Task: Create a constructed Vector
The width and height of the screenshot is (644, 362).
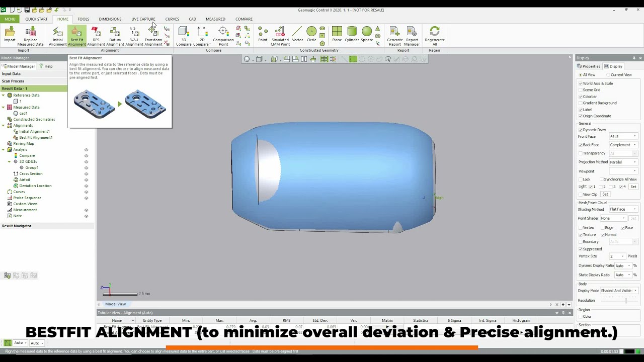Action: coord(297,35)
